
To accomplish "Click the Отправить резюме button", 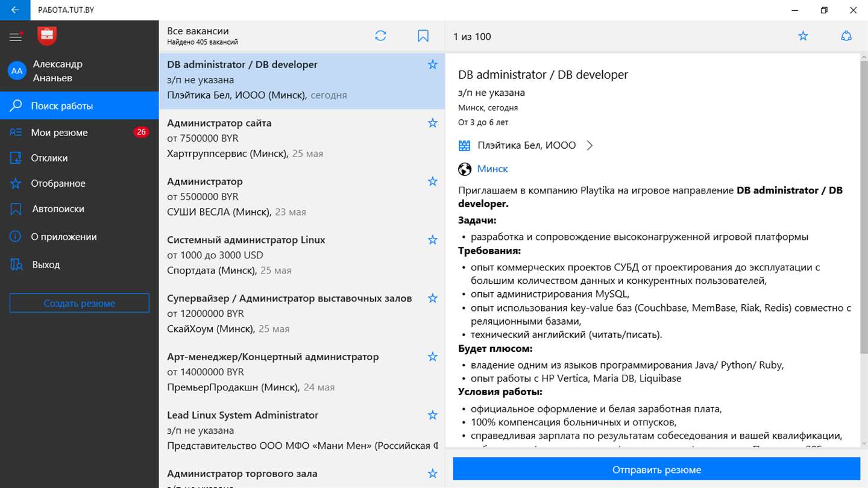I will click(656, 469).
